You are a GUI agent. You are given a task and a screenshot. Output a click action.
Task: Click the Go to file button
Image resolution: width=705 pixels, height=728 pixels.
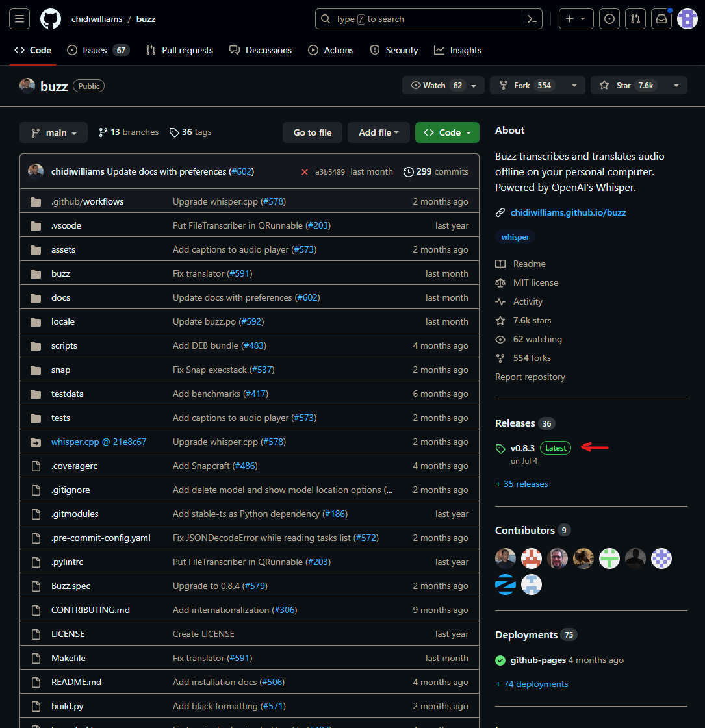(313, 132)
